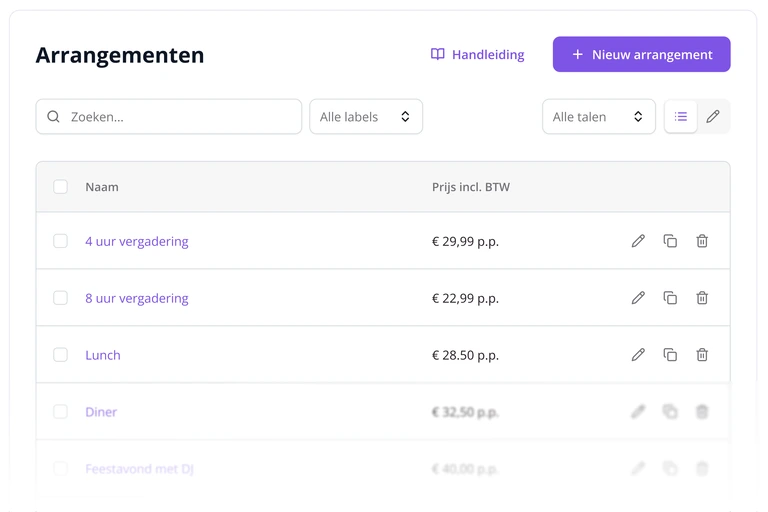Sort by the Naam column header
Viewport: 768px width, 512px height.
(x=102, y=187)
